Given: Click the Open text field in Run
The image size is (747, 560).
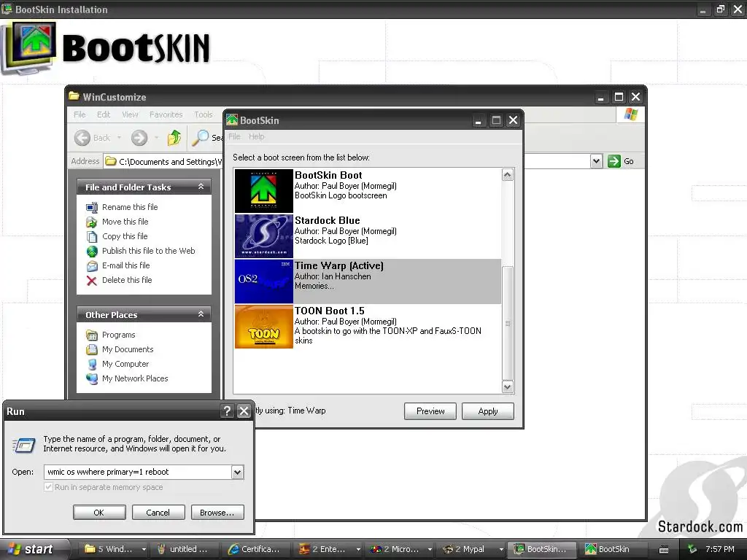Looking at the screenshot, I should tap(138, 472).
